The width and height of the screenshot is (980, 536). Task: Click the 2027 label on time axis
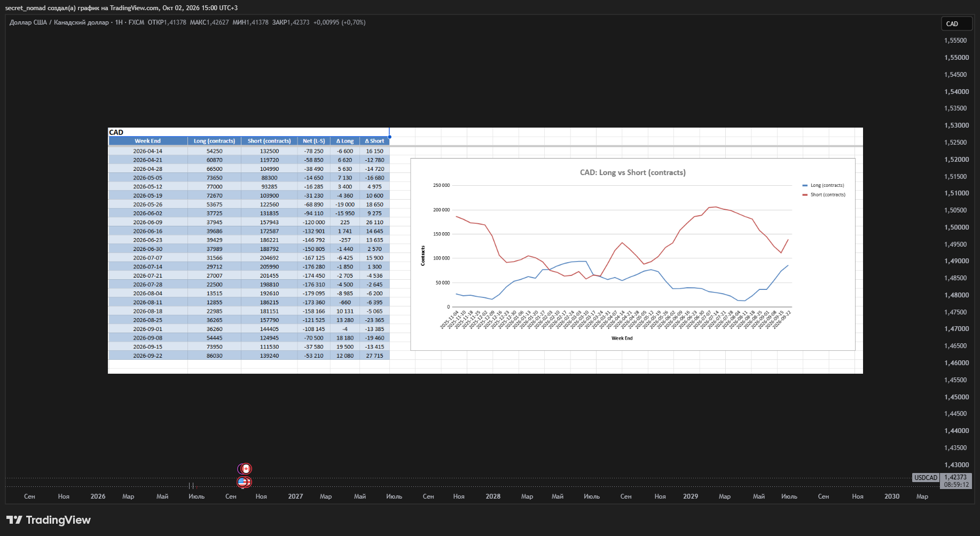pos(295,496)
